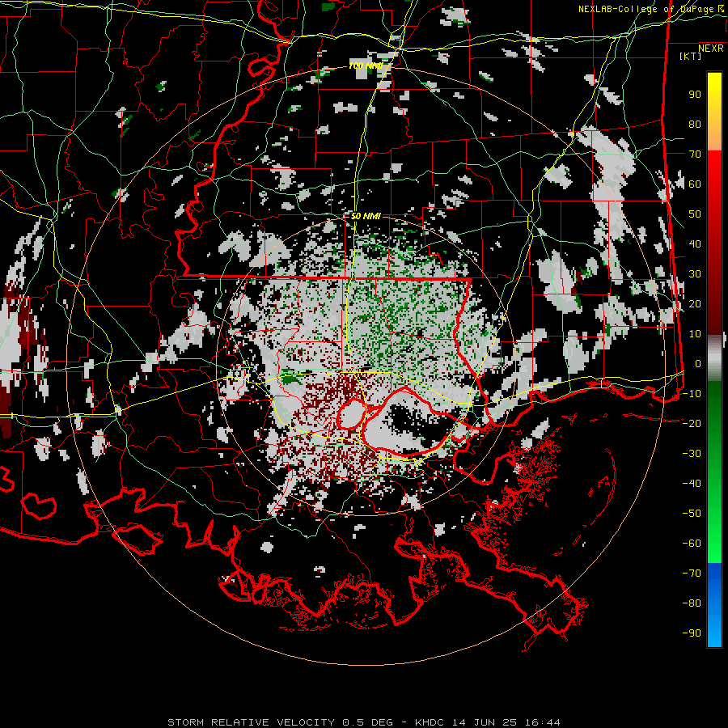Click the 20 scale value

[x=695, y=303]
